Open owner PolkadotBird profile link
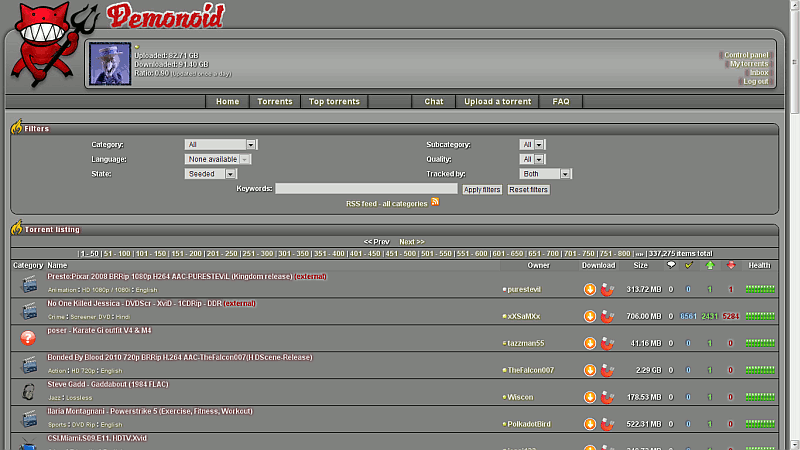The image size is (800, 450). pos(529,424)
